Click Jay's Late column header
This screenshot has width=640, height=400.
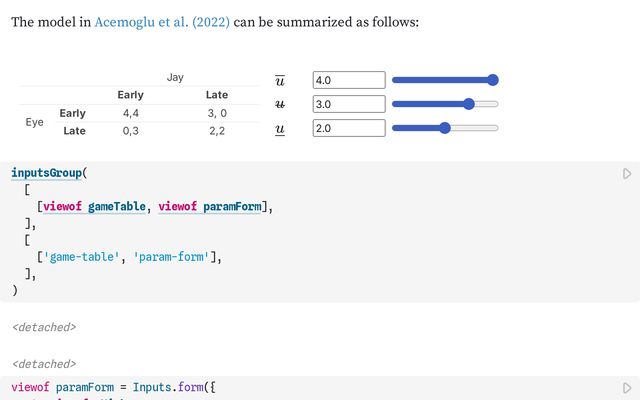[217, 95]
